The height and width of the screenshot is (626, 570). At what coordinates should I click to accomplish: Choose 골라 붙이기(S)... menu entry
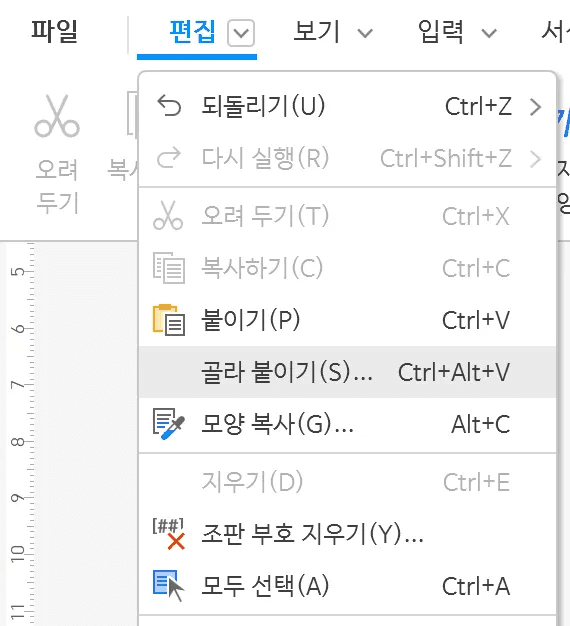347,372
